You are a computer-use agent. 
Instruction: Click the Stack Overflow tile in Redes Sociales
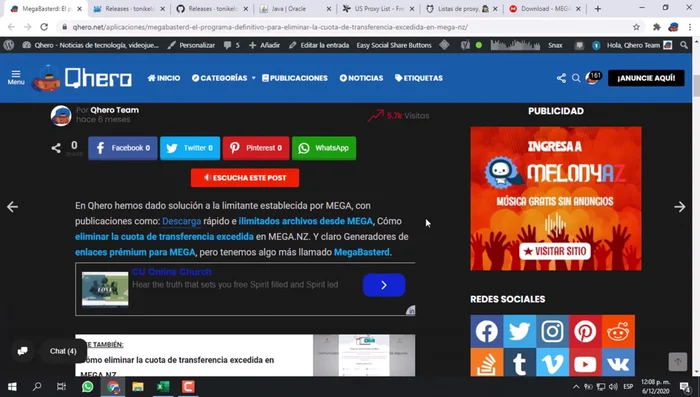(x=487, y=363)
